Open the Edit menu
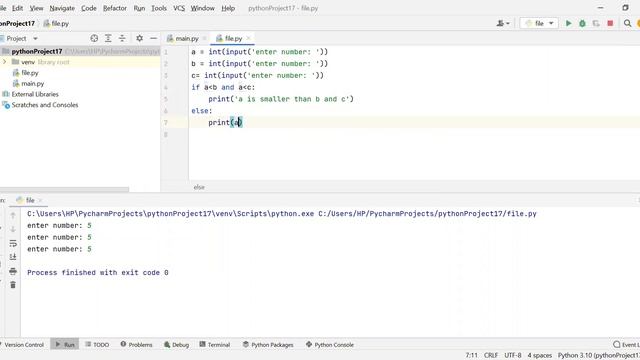The width and height of the screenshot is (640, 360). click(x=18, y=8)
